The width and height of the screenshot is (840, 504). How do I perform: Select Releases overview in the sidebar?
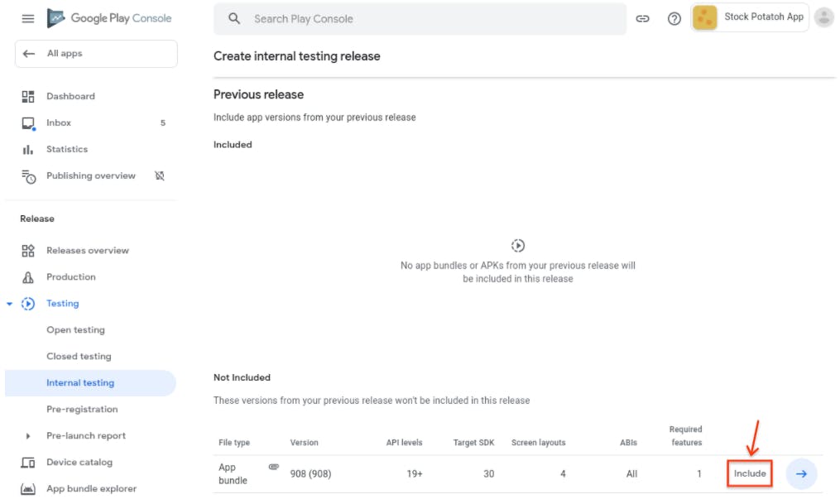point(89,250)
